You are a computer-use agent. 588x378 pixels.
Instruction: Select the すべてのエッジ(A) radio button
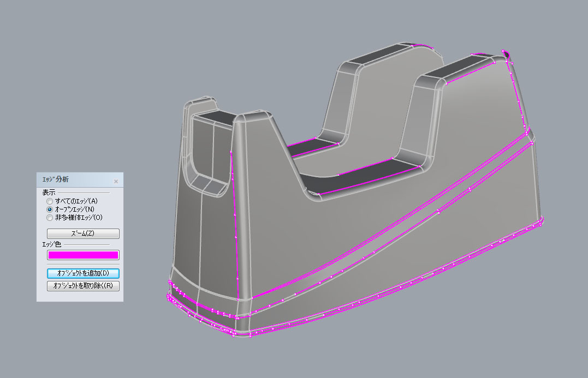[x=50, y=201]
